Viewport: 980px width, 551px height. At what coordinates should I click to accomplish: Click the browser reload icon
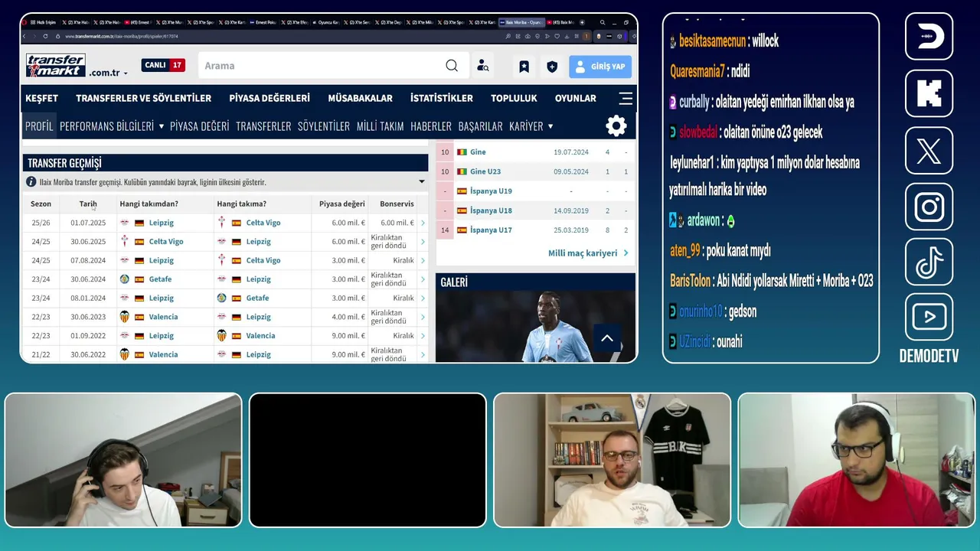(44, 36)
